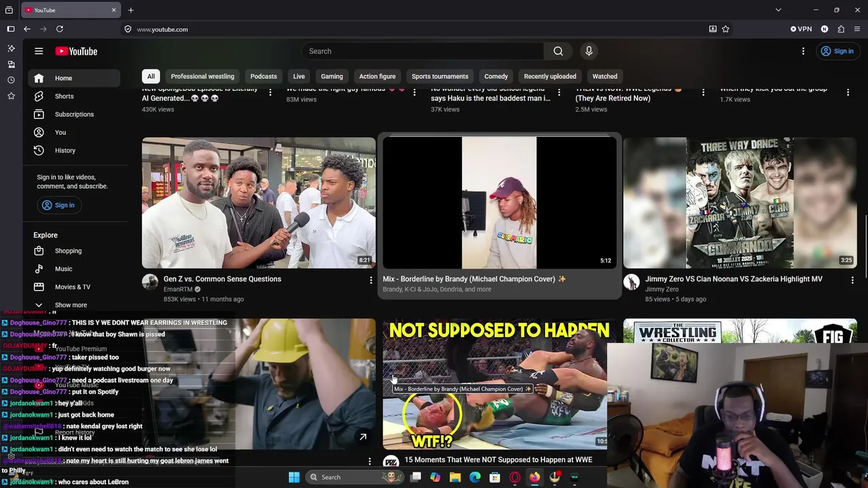This screenshot has height=488, width=868.
Task: Open bookmarks star in browser side panel
Action: tap(11, 96)
